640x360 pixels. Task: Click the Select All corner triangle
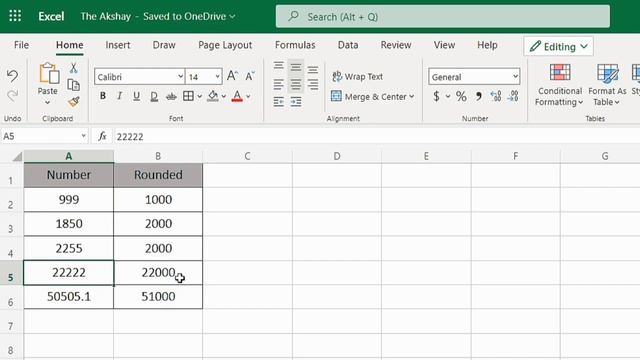tap(17, 156)
